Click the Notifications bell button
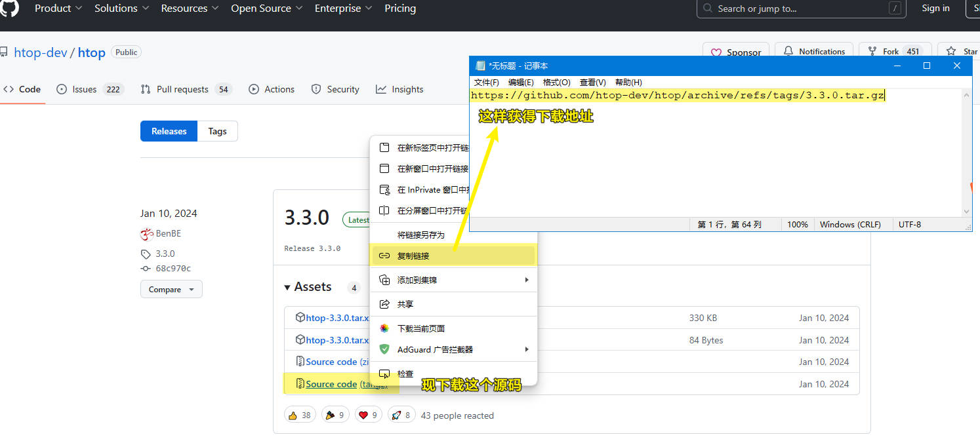This screenshot has width=980, height=441. point(814,51)
